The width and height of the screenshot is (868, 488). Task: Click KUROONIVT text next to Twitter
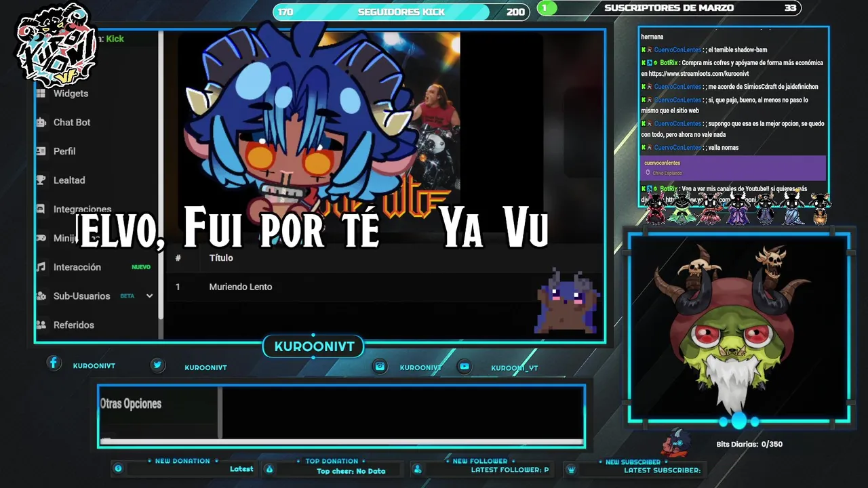point(205,367)
